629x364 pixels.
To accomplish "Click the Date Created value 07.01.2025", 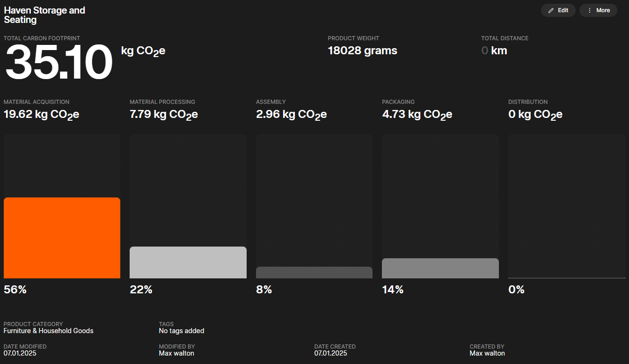I will point(331,353).
